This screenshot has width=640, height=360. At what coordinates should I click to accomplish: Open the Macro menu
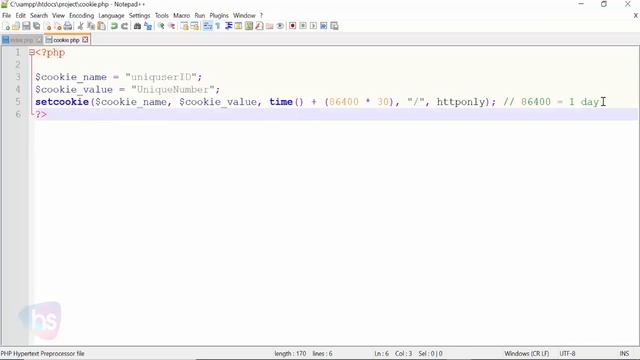click(x=182, y=16)
